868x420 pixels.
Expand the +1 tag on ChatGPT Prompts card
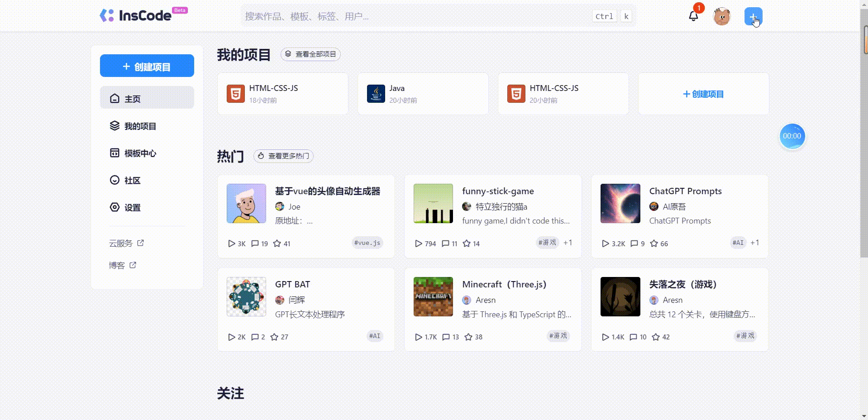755,243
